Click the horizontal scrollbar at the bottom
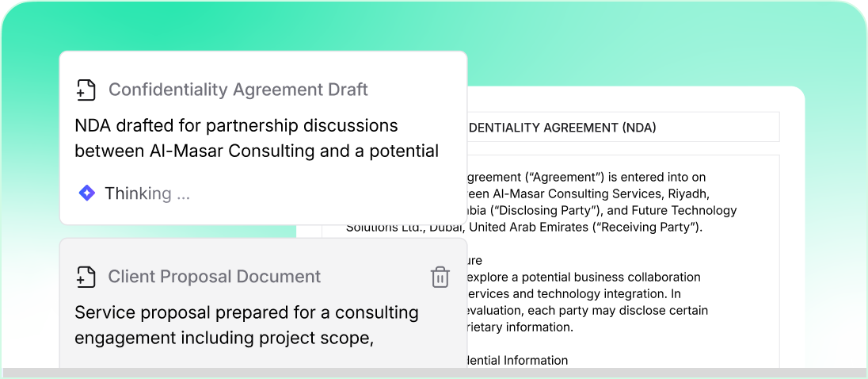The height and width of the screenshot is (379, 868). 434,373
